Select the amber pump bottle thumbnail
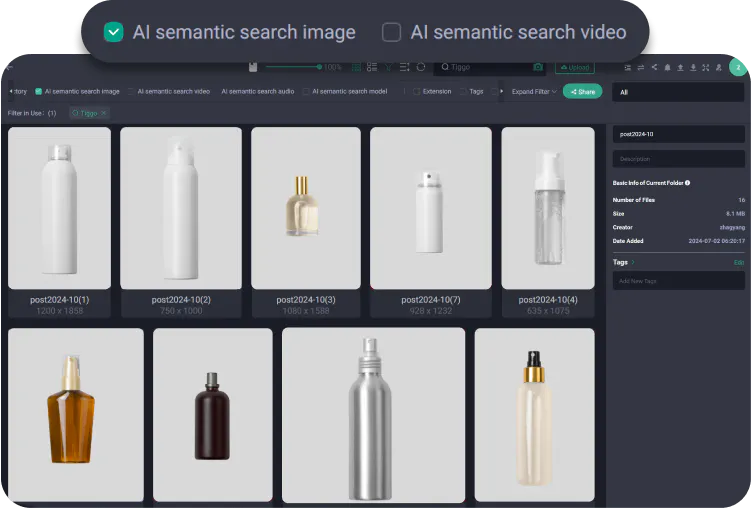 tap(76, 414)
